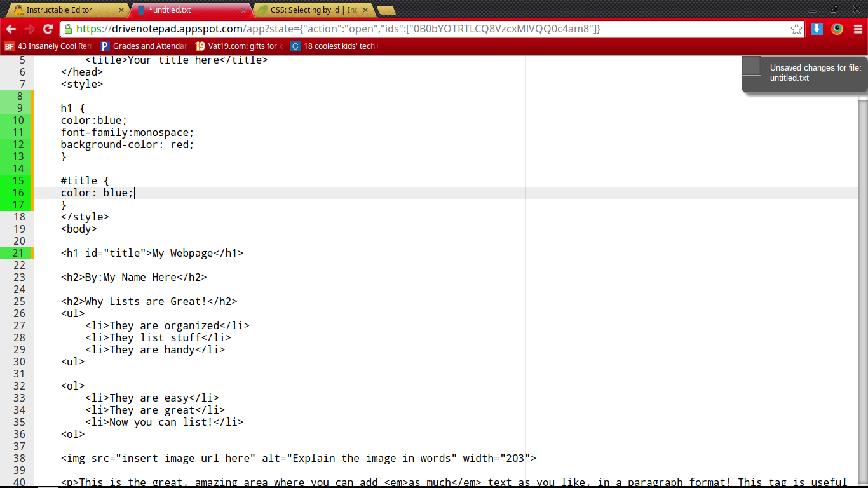Click the BF favicon of the 43 Insanely Cool bookmark
868x488 pixels.
pos(9,46)
